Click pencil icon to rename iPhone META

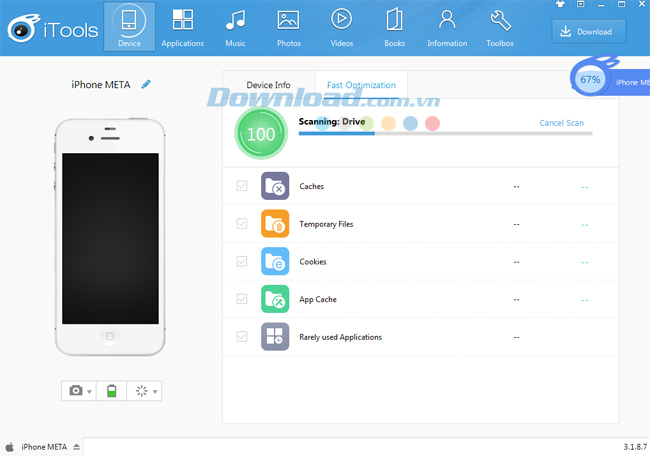tap(146, 85)
